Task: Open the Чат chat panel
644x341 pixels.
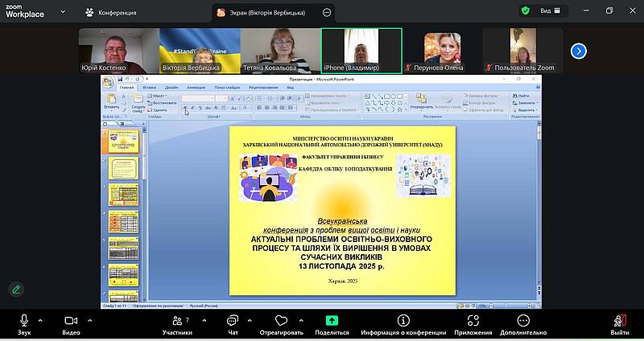Action: tap(233, 321)
